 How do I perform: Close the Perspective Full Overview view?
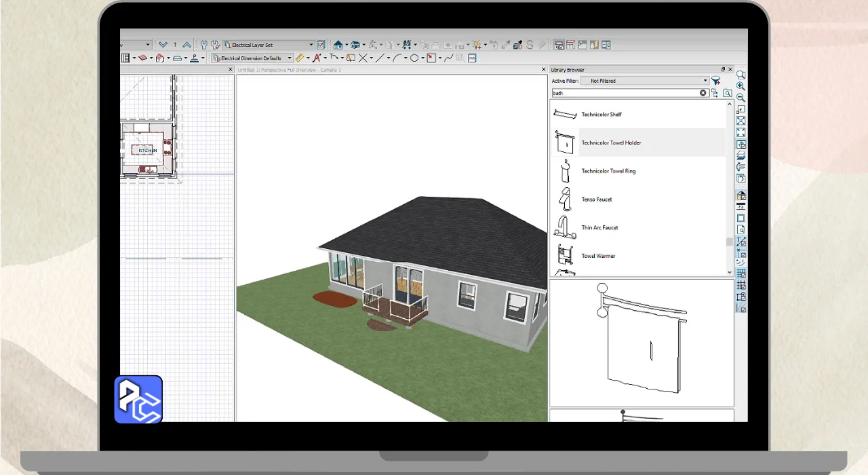coord(544,69)
